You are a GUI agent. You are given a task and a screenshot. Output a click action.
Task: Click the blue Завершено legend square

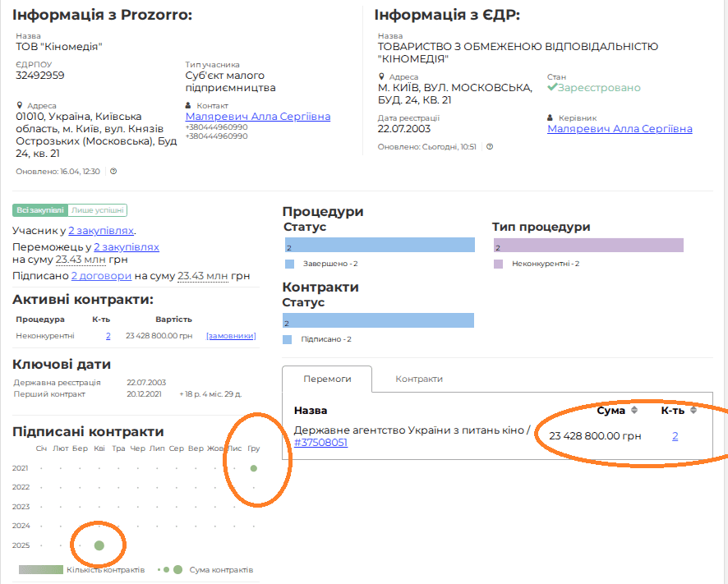point(288,264)
